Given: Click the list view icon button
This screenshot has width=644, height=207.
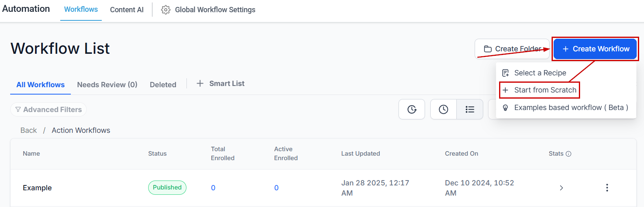Looking at the screenshot, I should pyautogui.click(x=470, y=109).
